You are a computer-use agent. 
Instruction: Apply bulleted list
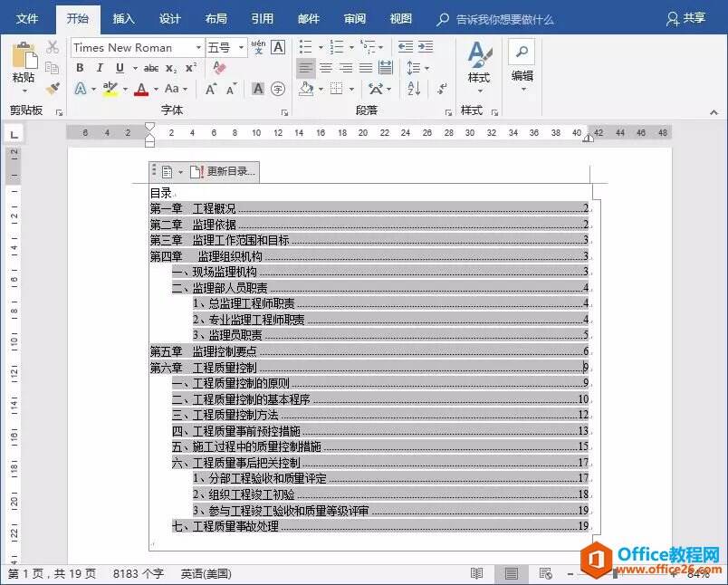[305, 47]
